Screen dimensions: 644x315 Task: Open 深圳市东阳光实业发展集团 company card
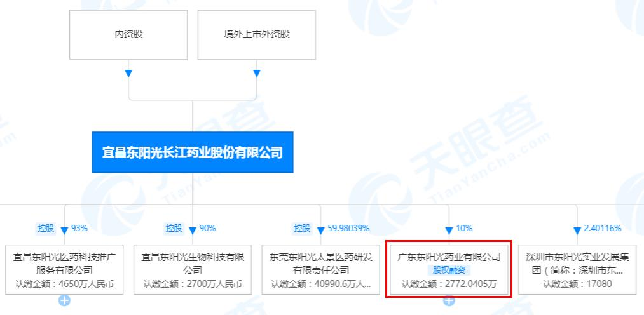pyautogui.click(x=577, y=269)
